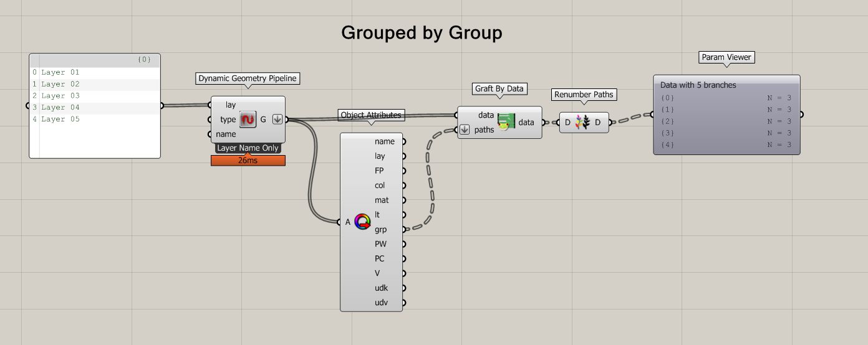This screenshot has height=345, width=868.
Task: Click the Layer Name Only label bar
Action: (248, 148)
